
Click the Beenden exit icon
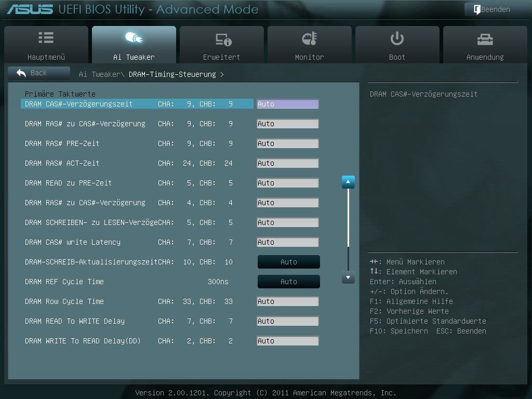point(477,9)
